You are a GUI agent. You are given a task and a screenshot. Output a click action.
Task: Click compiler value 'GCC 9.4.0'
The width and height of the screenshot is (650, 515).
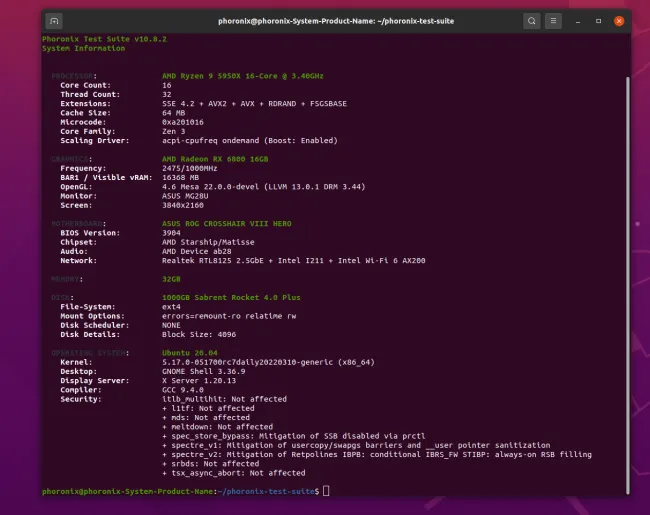pos(182,390)
